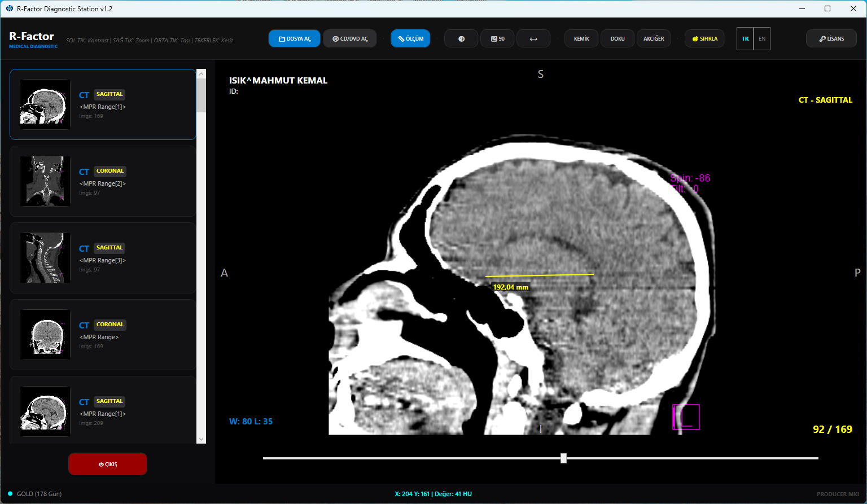Rotate image with the 90 button
This screenshot has height=504, width=867.
497,39
